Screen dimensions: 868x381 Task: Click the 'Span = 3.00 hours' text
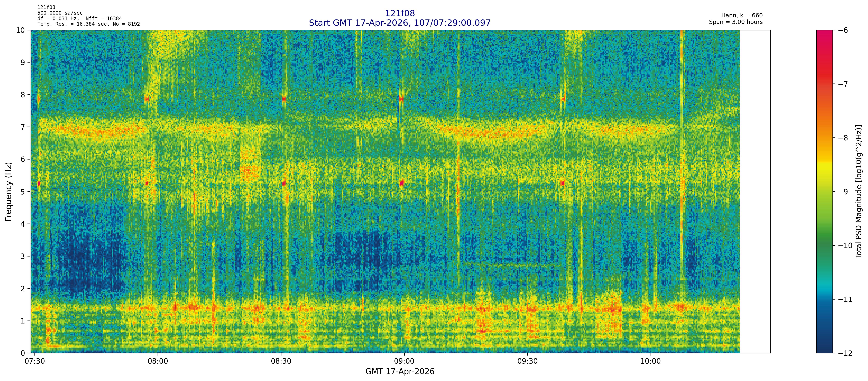pos(736,22)
